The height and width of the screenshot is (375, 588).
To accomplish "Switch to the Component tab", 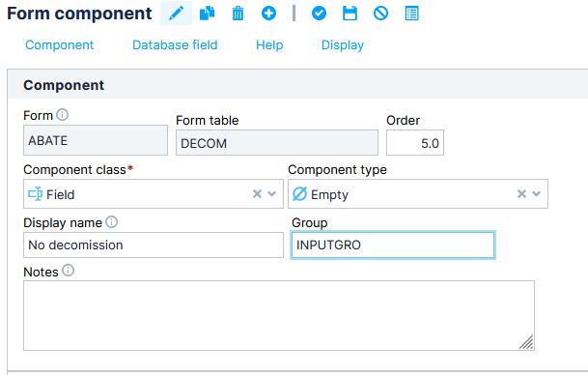I will click(x=59, y=45).
